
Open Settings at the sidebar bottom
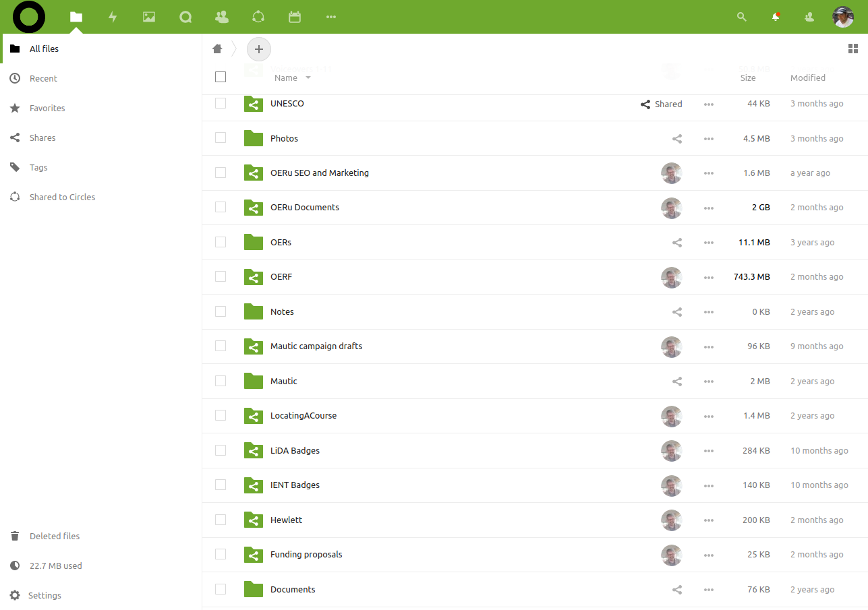point(101,595)
